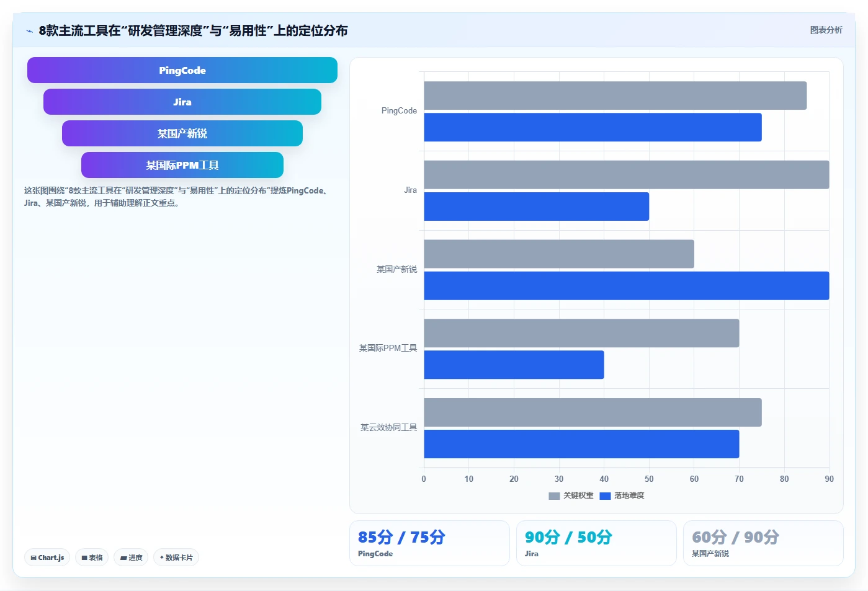The image size is (868, 591).
Task: Open the 85分 / 75分 PingCode data card
Action: [x=429, y=543]
